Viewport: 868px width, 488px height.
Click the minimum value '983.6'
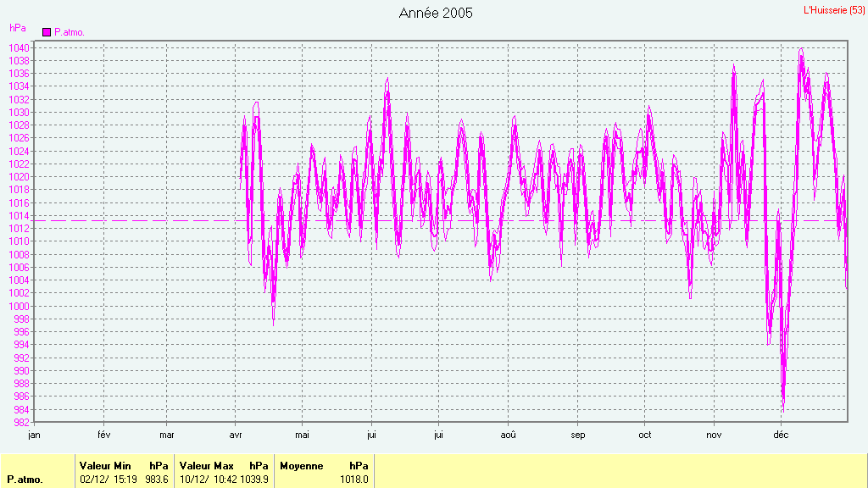(157, 480)
